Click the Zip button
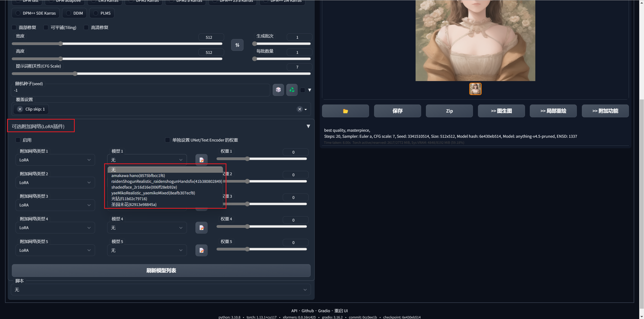This screenshot has height=319, width=644. (449, 111)
